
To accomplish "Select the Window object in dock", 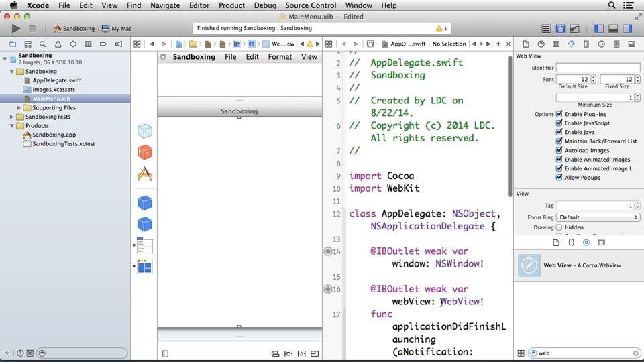I will tap(145, 267).
